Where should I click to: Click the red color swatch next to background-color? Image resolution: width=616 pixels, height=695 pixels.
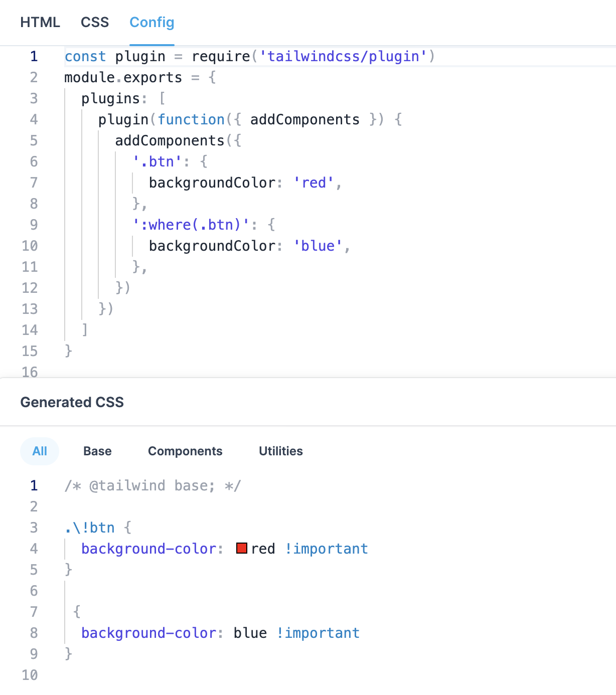(x=242, y=549)
